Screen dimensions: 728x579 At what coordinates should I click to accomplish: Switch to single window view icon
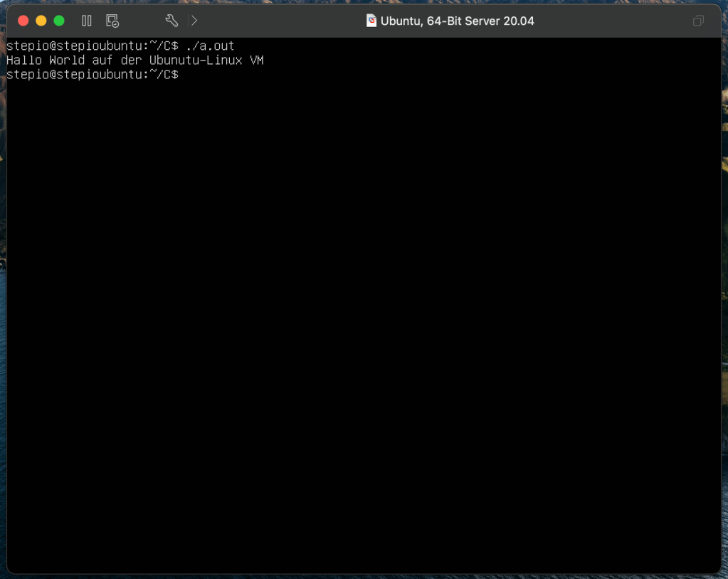tap(698, 21)
